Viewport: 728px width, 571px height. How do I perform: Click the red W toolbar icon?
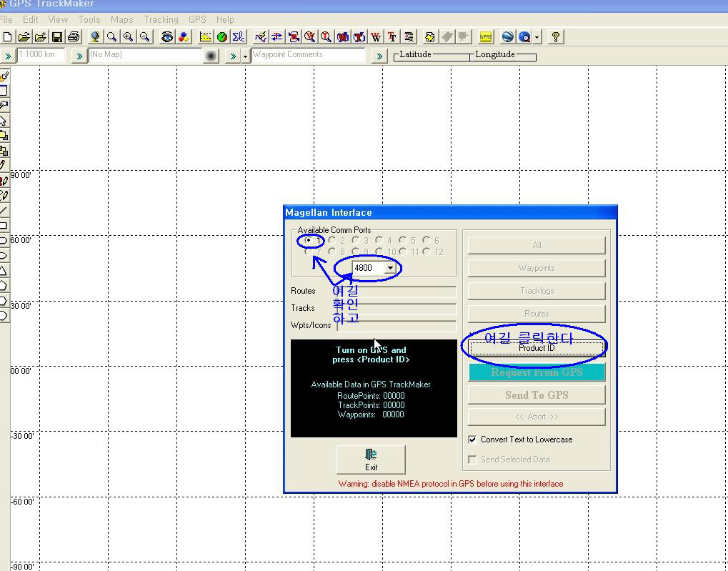pyautogui.click(x=376, y=36)
